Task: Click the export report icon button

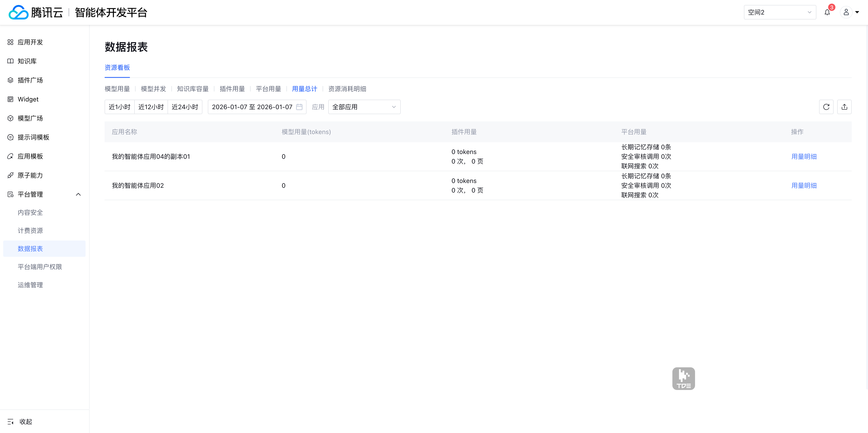Action: [844, 107]
